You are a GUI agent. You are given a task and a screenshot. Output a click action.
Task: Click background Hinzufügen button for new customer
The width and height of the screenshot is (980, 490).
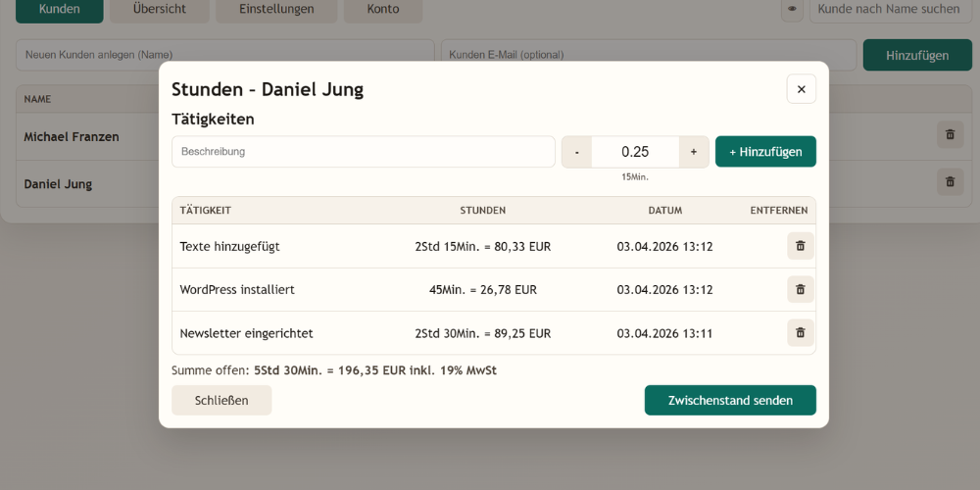click(917, 55)
